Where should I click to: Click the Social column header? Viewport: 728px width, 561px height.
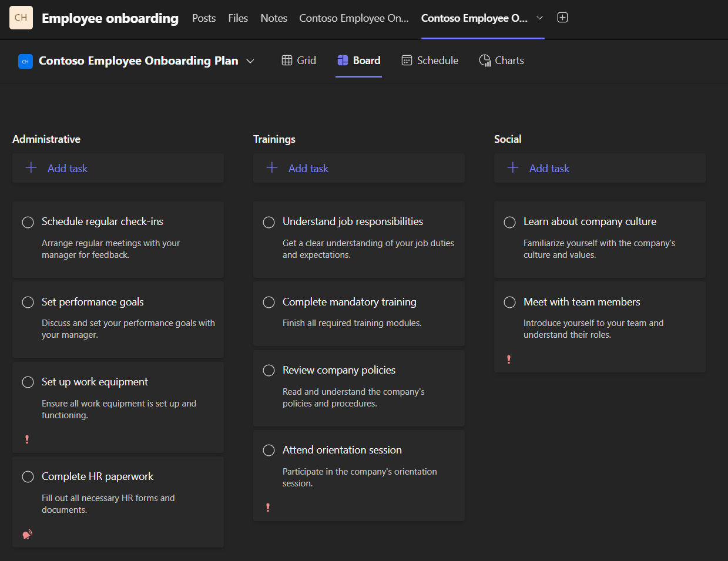tap(508, 139)
